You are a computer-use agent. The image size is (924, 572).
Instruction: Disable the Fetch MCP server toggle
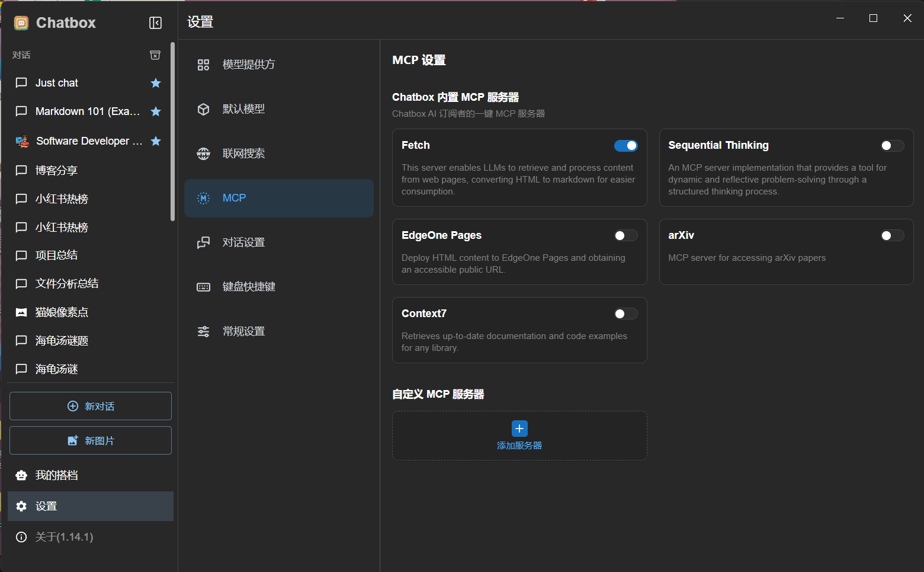click(625, 146)
